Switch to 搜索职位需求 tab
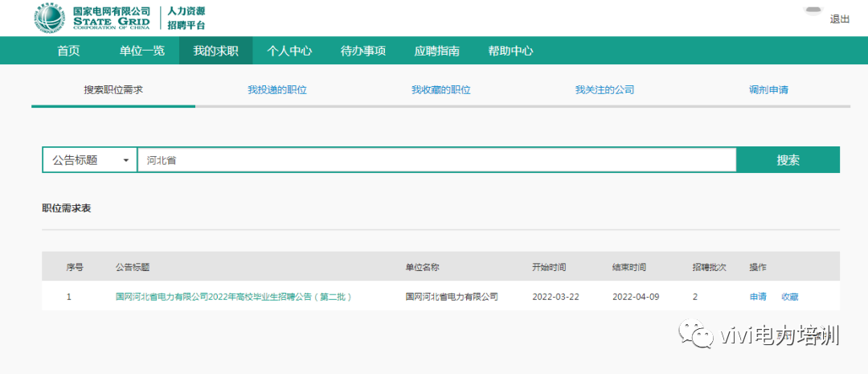This screenshot has width=868, height=374. pyautogui.click(x=113, y=90)
